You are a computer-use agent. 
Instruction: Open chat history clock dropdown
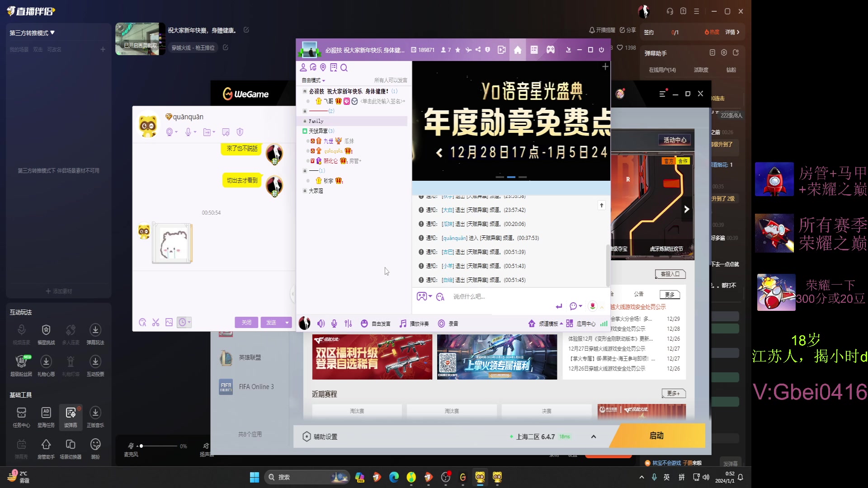184,322
